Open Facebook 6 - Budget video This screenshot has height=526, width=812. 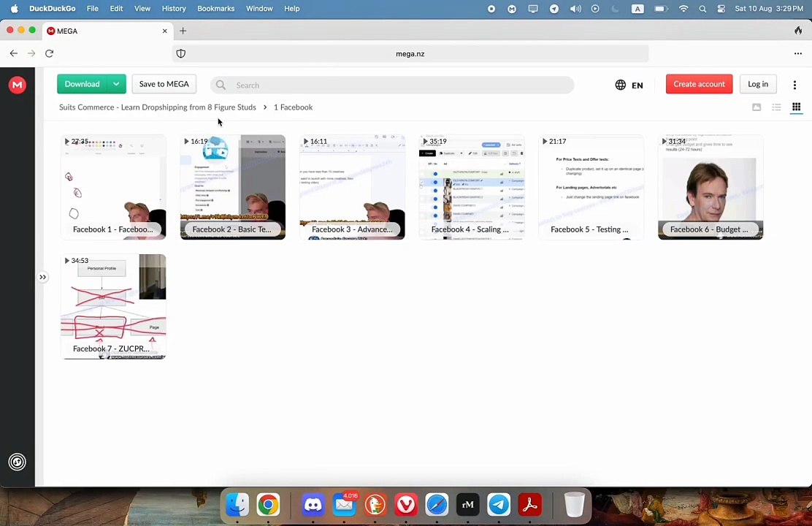(710, 187)
